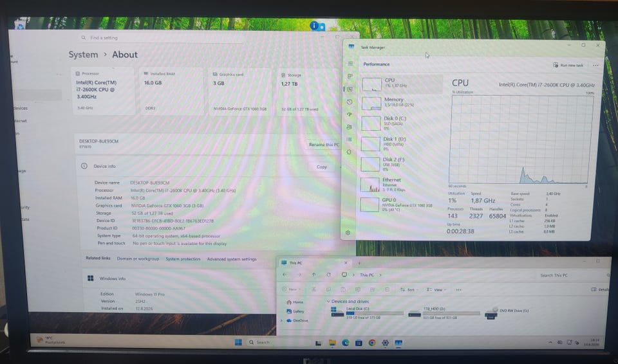618x364 pixels.
Task: Select CPU in performance list
Action: 401,84
